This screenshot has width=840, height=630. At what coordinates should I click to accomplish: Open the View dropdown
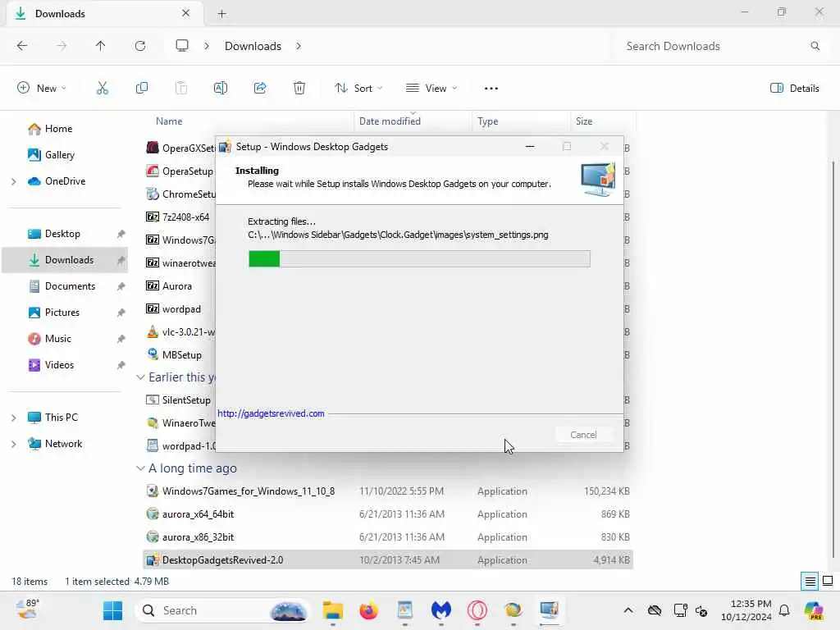pyautogui.click(x=431, y=89)
